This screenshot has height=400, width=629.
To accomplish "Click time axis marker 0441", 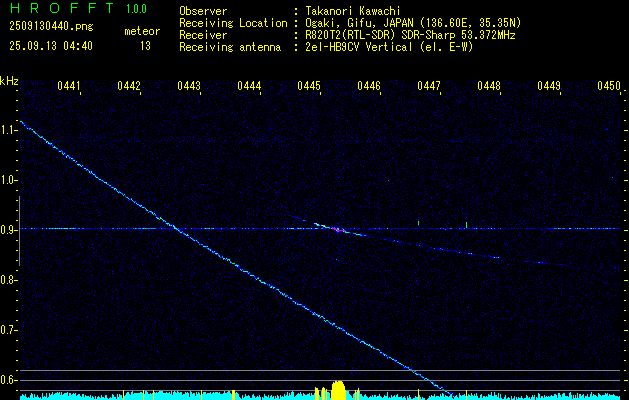I will click(69, 85).
